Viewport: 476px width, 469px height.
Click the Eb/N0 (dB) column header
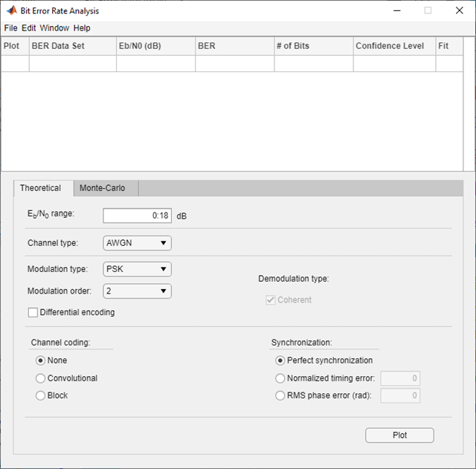[155, 46]
